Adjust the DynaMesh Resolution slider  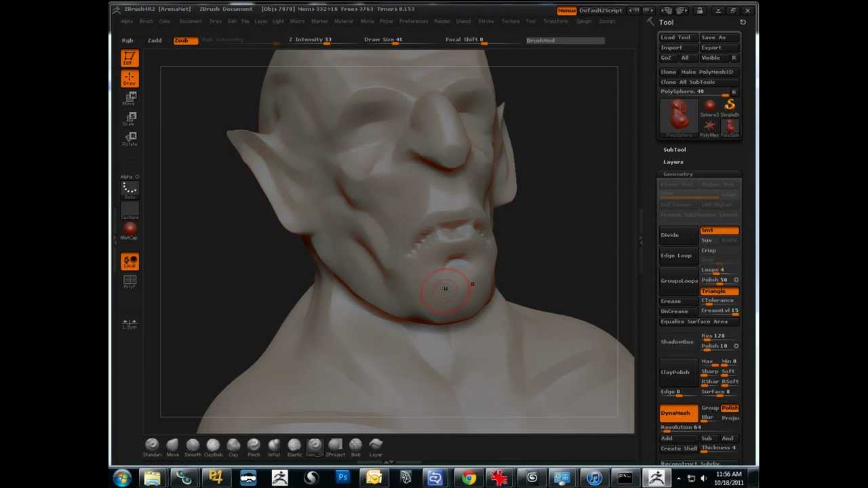pos(699,428)
